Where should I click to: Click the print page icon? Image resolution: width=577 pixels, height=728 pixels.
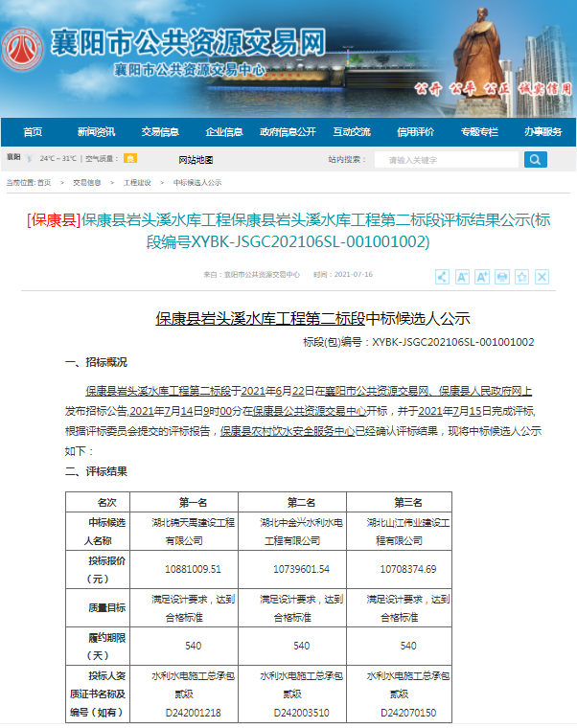pos(502,277)
